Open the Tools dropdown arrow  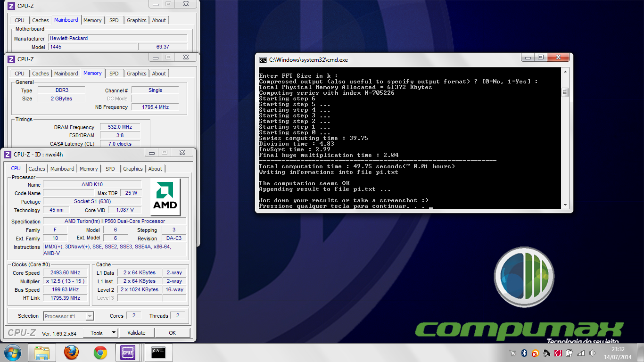tap(114, 333)
